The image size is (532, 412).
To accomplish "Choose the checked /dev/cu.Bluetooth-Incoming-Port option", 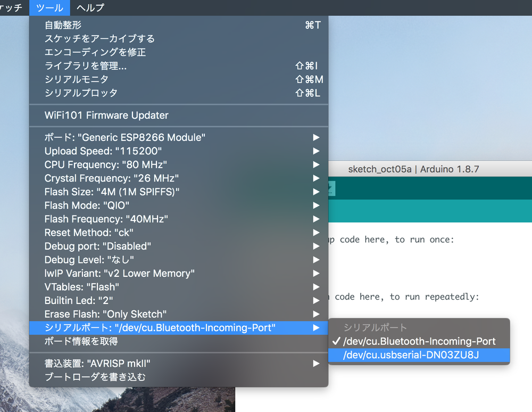I will [x=419, y=341].
